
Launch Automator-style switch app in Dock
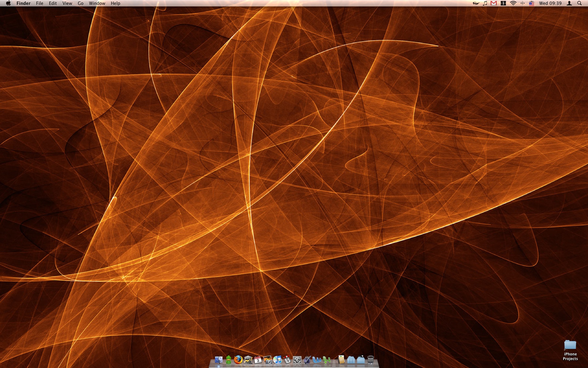point(287,360)
